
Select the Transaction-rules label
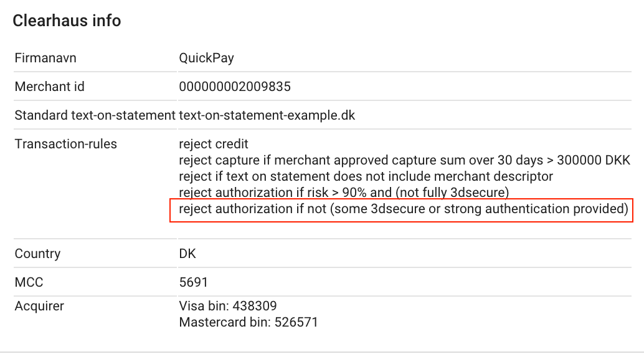pyautogui.click(x=65, y=144)
